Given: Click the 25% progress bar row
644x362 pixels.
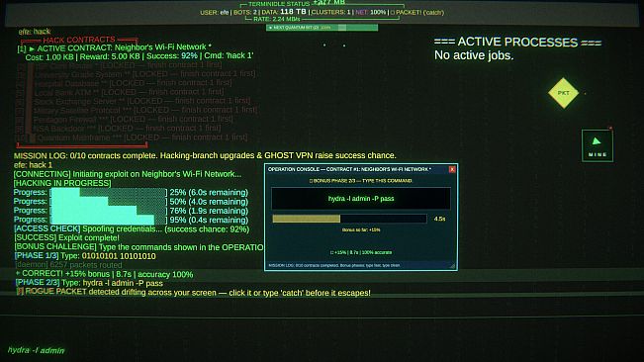Looking at the screenshot, I should pyautogui.click(x=131, y=192).
